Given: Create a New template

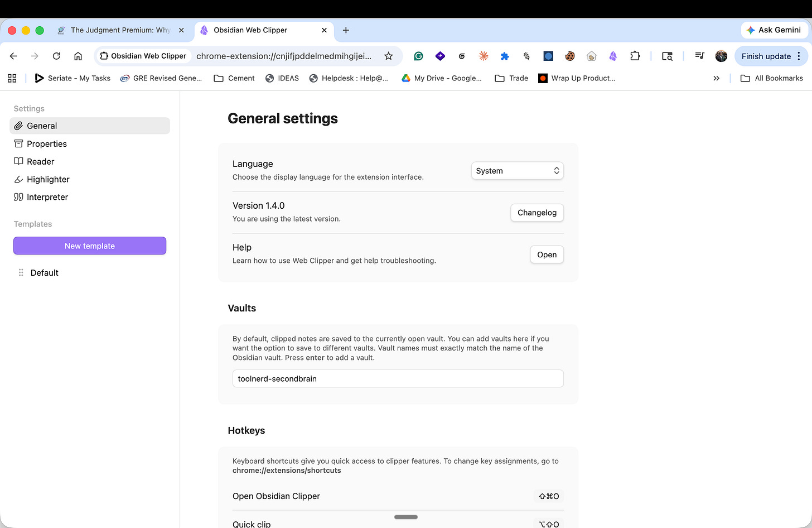Looking at the screenshot, I should pos(89,246).
